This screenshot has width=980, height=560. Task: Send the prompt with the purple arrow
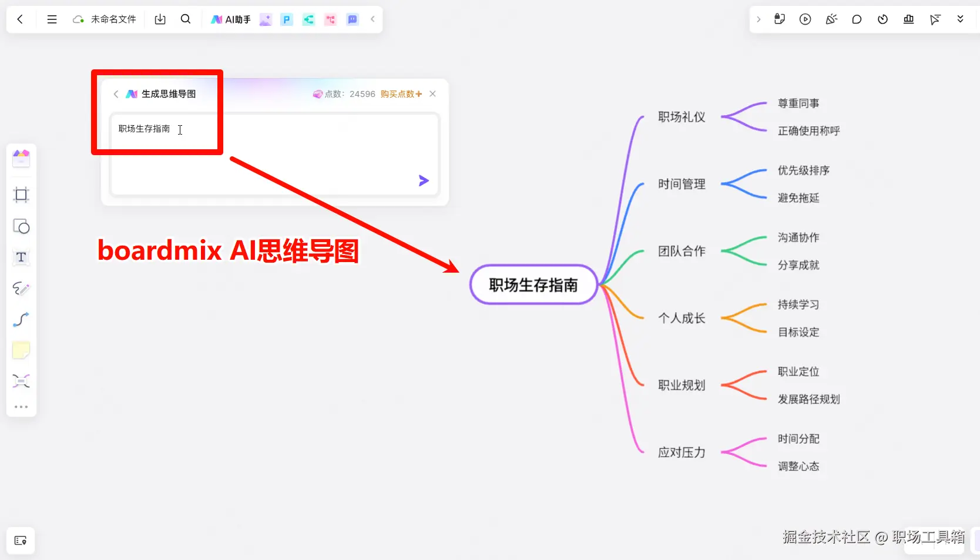click(424, 180)
